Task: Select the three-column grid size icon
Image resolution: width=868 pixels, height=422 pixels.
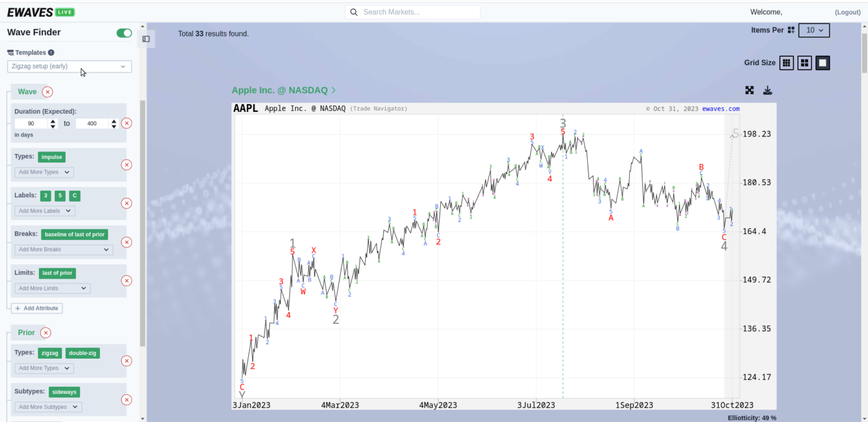Action: [786, 63]
